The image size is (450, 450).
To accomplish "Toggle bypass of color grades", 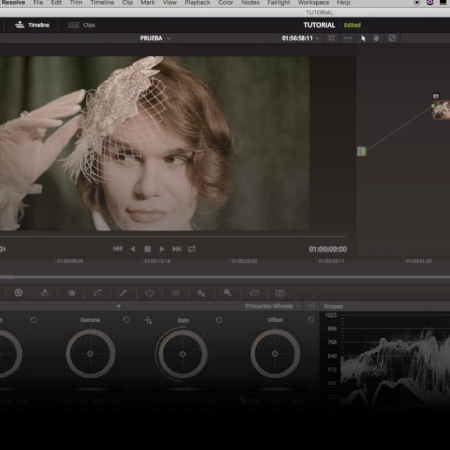I will tap(392, 38).
